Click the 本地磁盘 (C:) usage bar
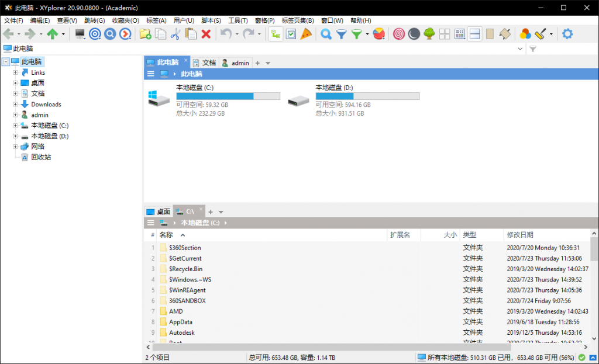 tap(228, 96)
